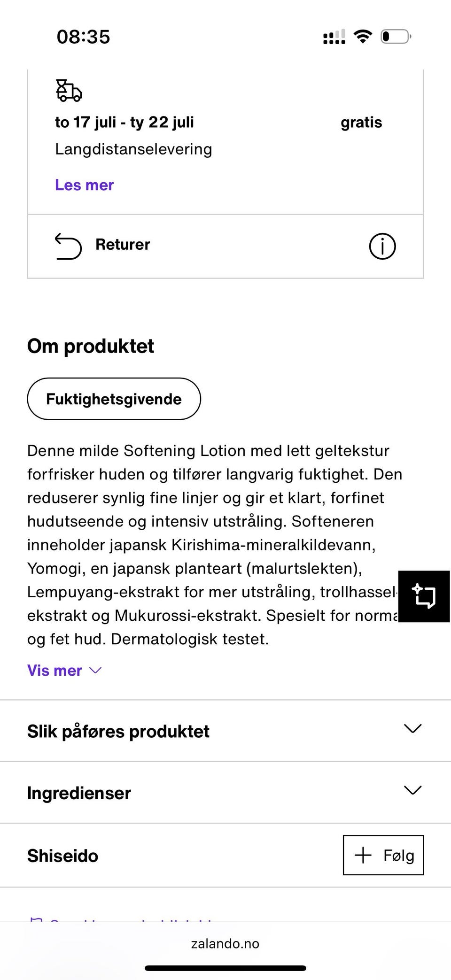This screenshot has height=980, width=451.
Task: Tap the Shiseido brand name
Action: tap(63, 856)
